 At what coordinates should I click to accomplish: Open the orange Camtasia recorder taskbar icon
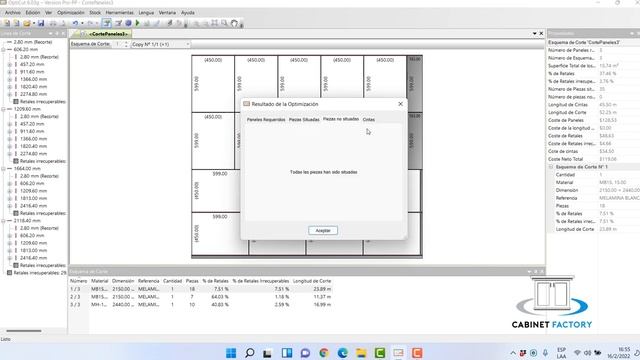[x=417, y=353]
